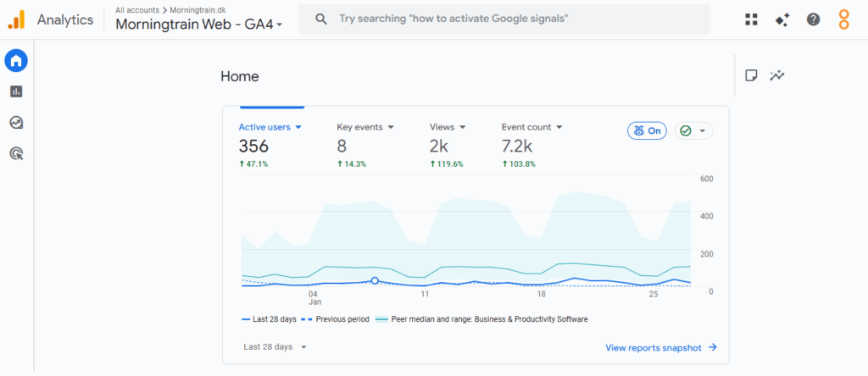The height and width of the screenshot is (376, 868).
Task: Open the Help question mark icon
Action: click(813, 19)
